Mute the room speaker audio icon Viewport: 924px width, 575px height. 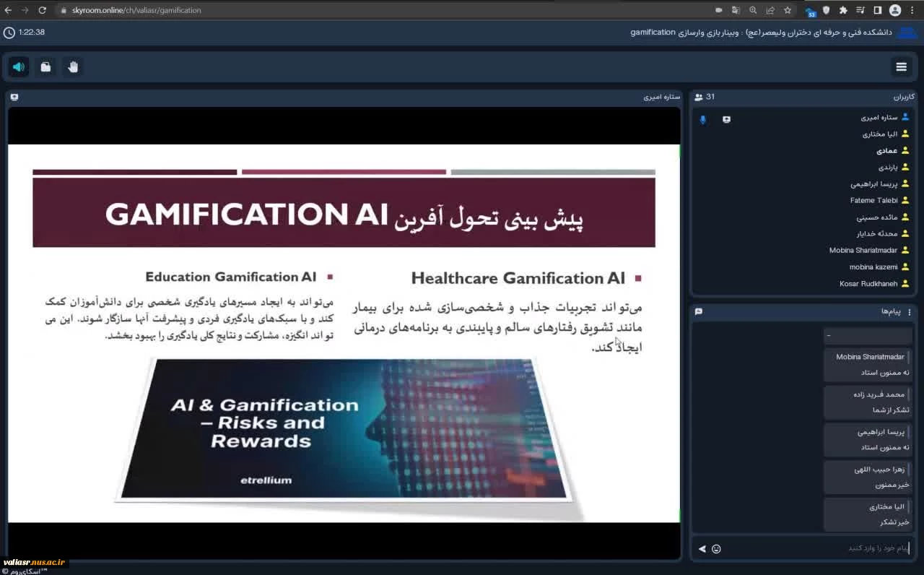pos(19,67)
